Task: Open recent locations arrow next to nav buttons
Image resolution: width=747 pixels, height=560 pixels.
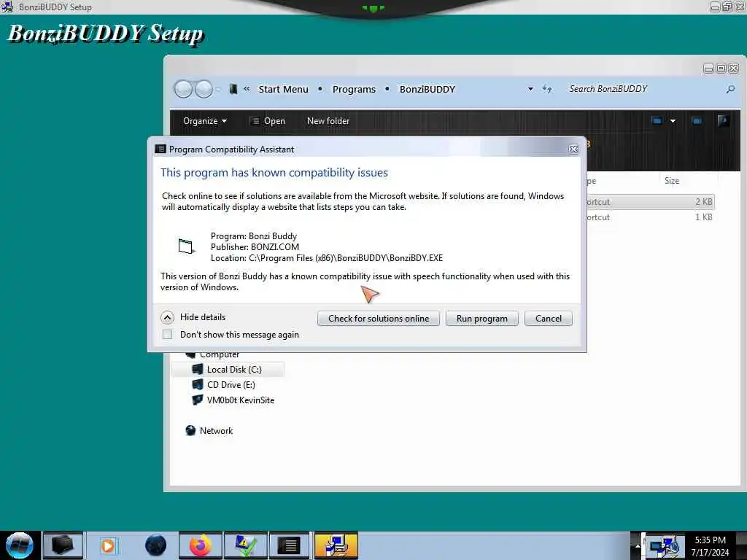Action: coord(218,89)
